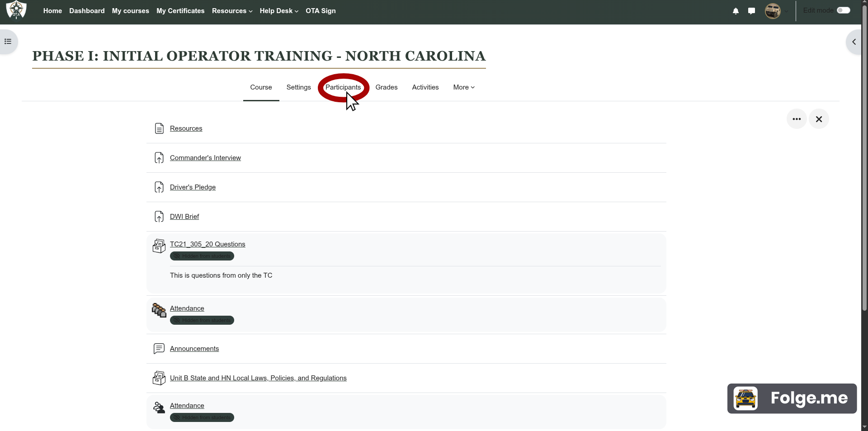Screen dimensions: 868x431
Task: Click the Commander's Interview assignment icon
Action: point(159,158)
